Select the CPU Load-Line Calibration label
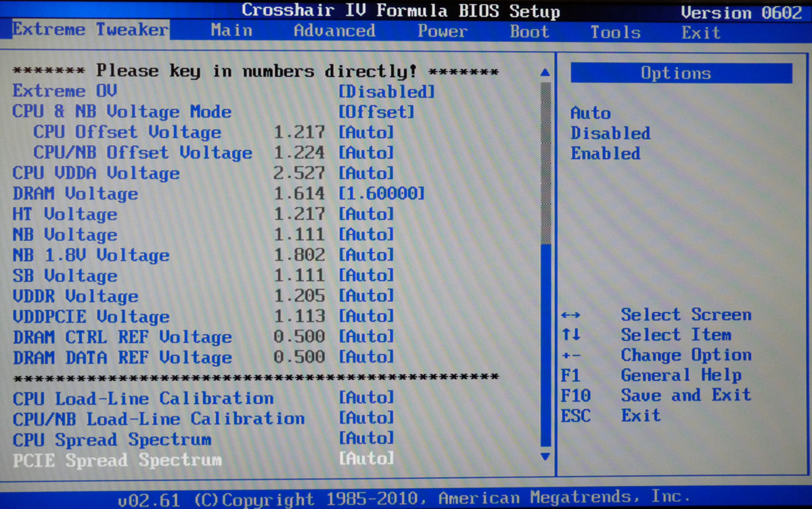Viewport: 812px width, 509px height. (x=143, y=398)
